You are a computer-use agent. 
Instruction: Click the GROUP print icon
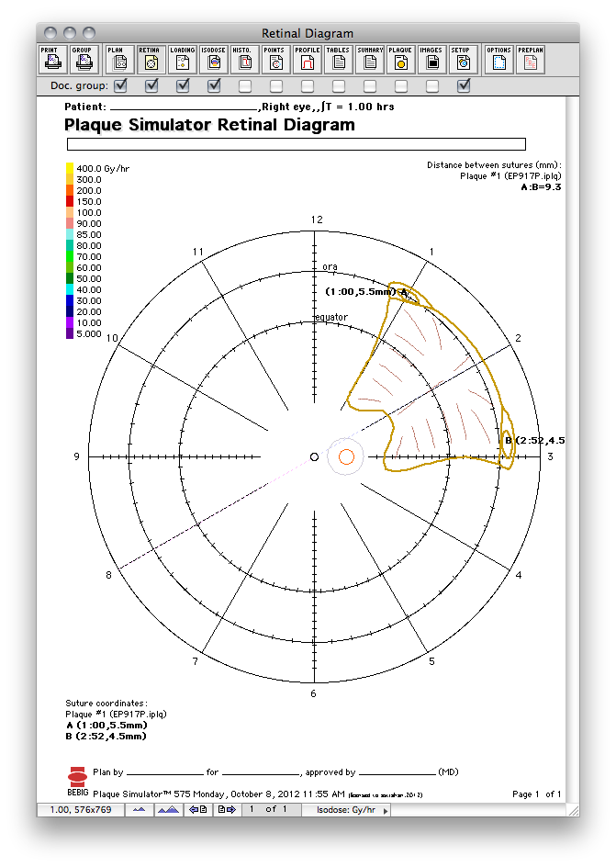pyautogui.click(x=84, y=60)
